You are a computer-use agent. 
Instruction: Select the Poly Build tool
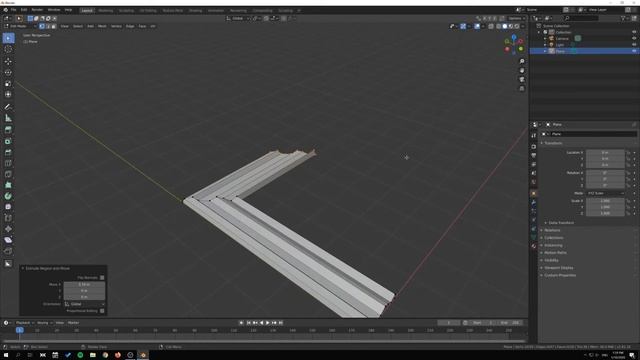pos(8,185)
